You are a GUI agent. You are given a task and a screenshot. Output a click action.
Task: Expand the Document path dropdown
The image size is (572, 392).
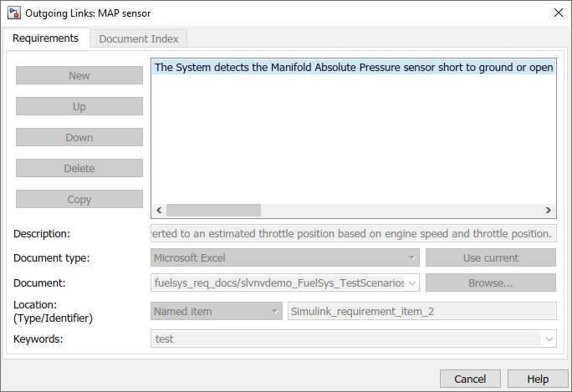click(x=412, y=283)
